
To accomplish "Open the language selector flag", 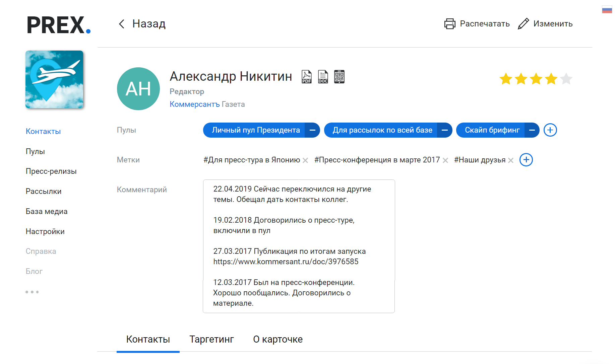I will click(607, 10).
